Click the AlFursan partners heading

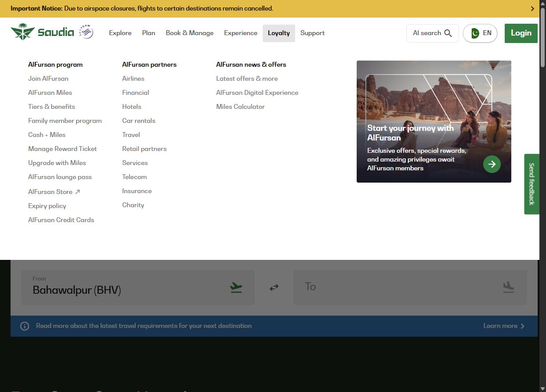point(149,65)
